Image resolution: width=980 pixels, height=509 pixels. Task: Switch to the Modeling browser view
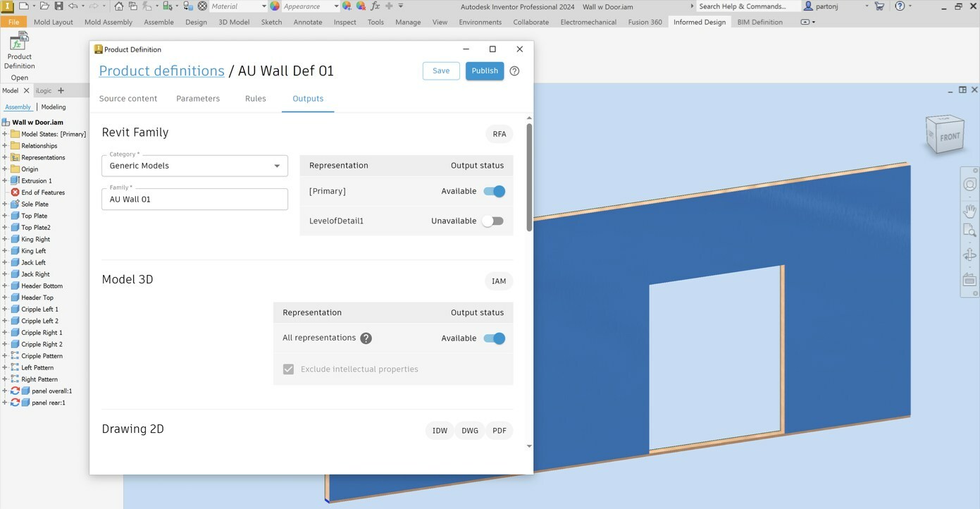(x=54, y=107)
